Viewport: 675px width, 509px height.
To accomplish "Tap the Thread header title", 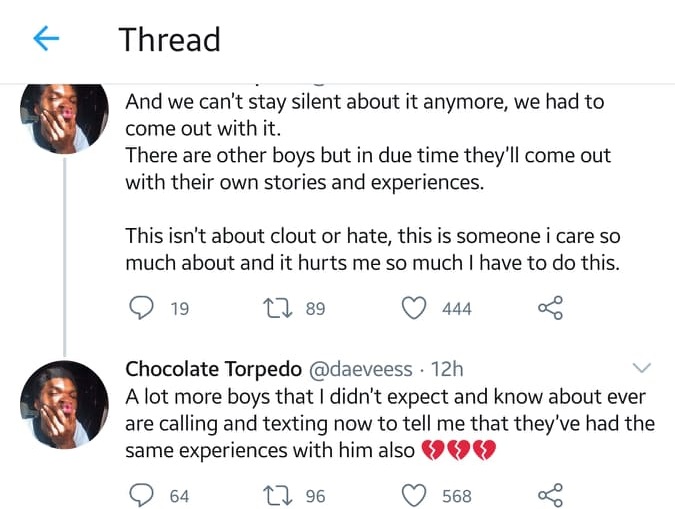I will [169, 39].
